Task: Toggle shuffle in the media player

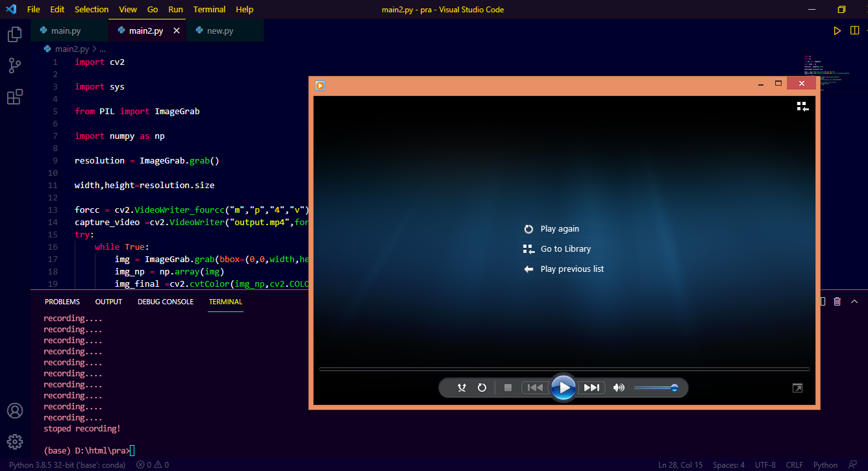Action: (x=461, y=387)
